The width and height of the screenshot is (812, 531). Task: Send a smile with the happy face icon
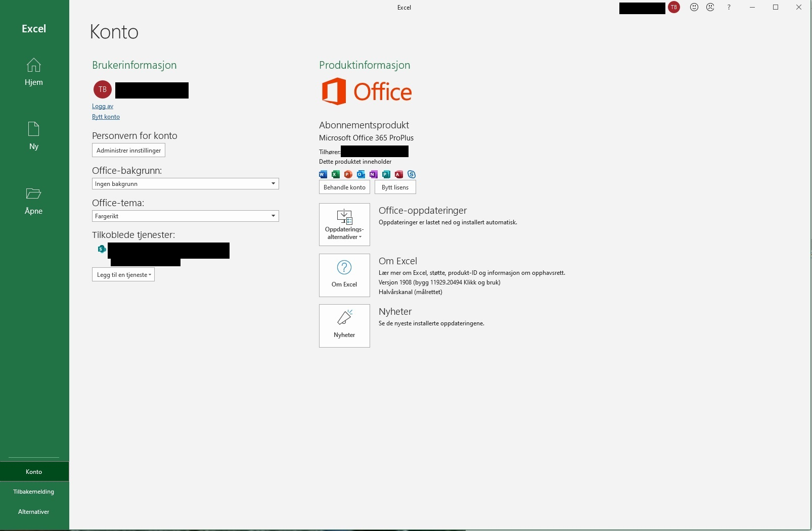(x=694, y=7)
